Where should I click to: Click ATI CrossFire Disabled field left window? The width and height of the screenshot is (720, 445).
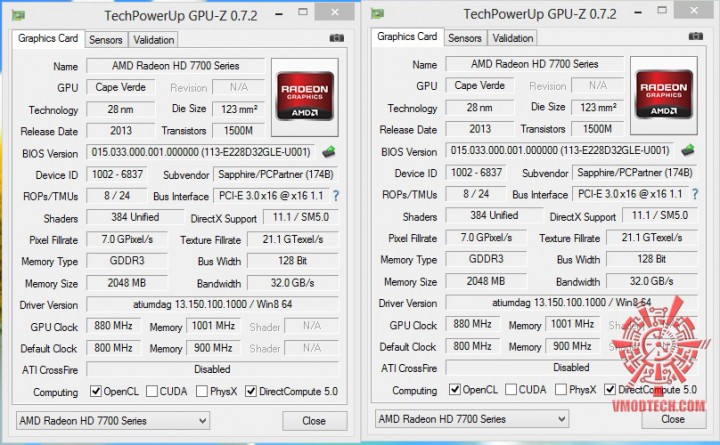tap(213, 369)
